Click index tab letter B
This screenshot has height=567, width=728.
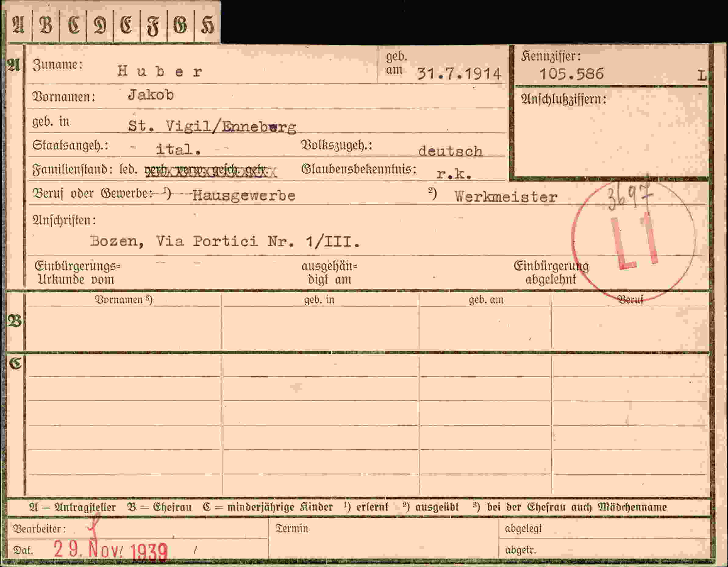46,25
